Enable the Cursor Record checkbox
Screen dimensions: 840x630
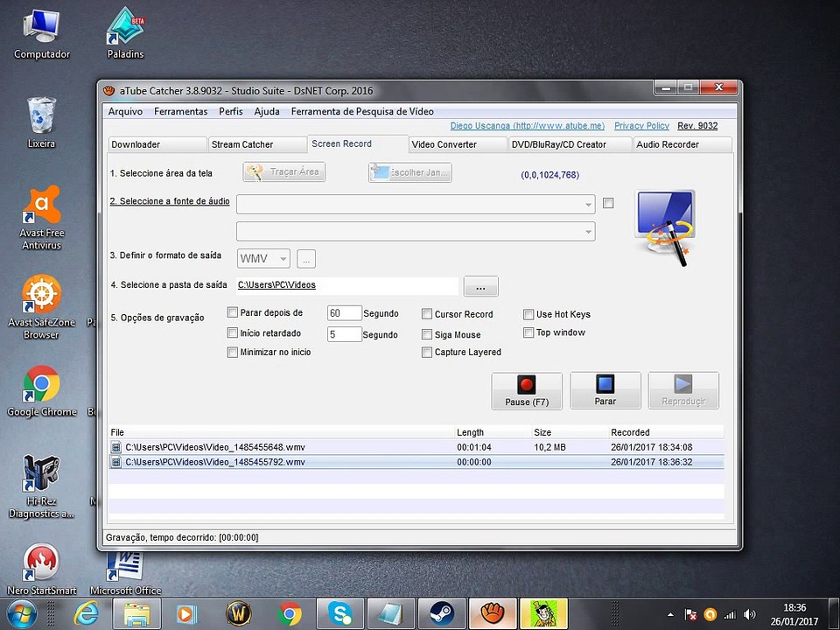tap(427, 314)
